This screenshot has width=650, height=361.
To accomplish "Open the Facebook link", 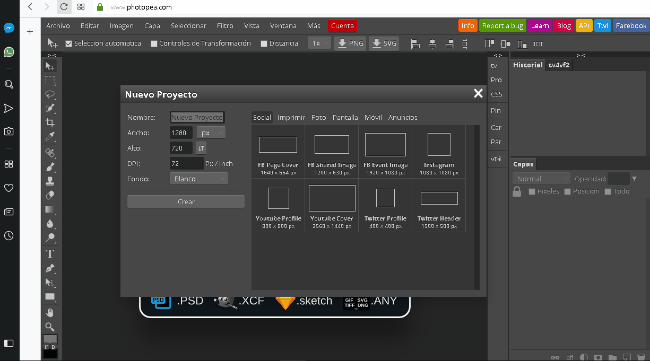I will [631, 26].
